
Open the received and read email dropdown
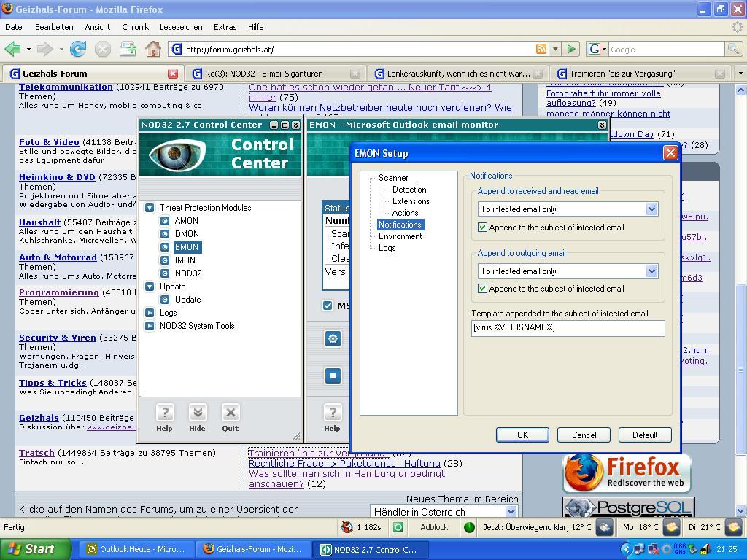651,209
